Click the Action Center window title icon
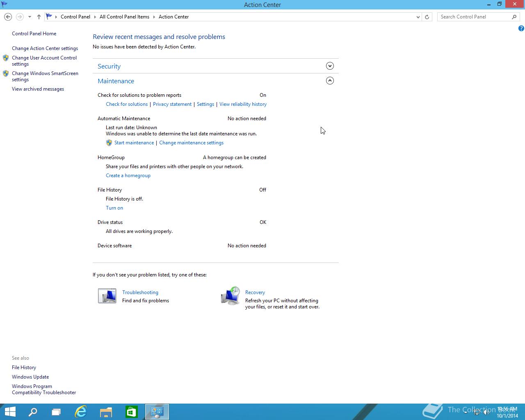Image resolution: width=525 pixels, height=420 pixels. click(x=4, y=5)
